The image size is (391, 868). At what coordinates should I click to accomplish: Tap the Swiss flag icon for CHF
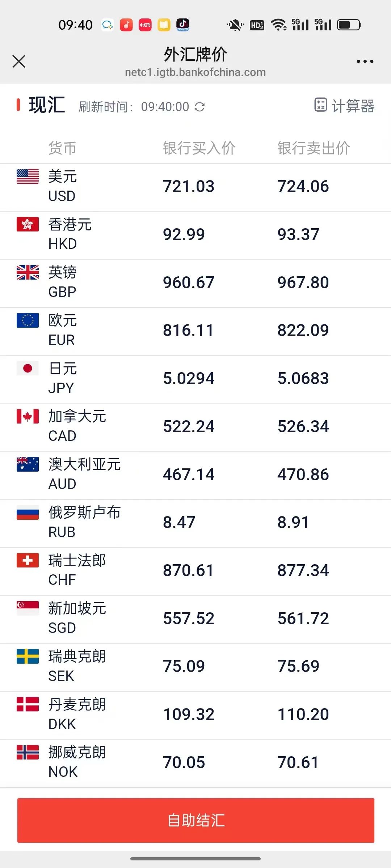(28, 560)
